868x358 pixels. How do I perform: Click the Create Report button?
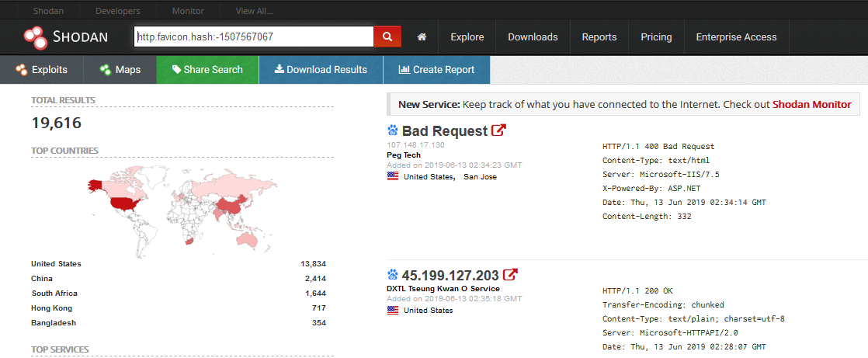[x=437, y=70]
